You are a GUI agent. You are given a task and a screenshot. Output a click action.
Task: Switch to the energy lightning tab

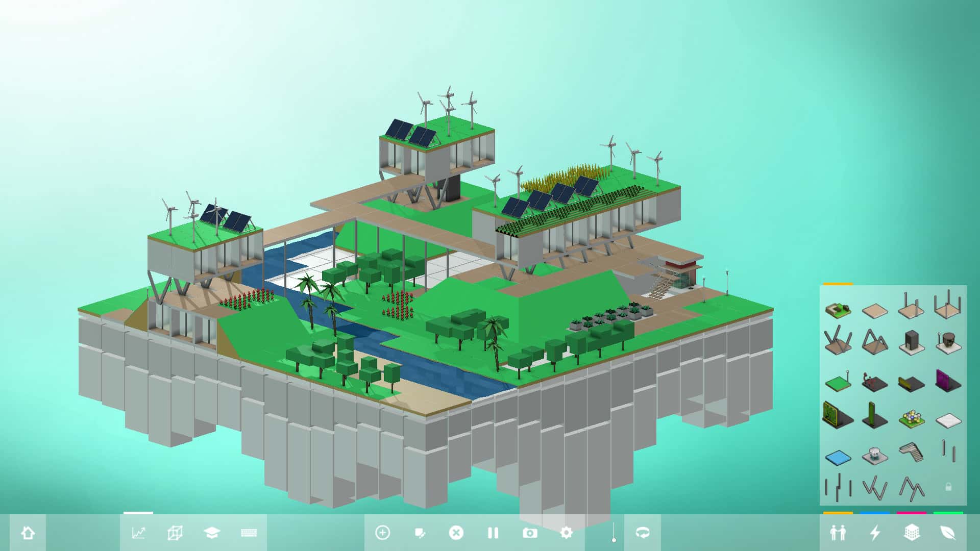click(875, 533)
